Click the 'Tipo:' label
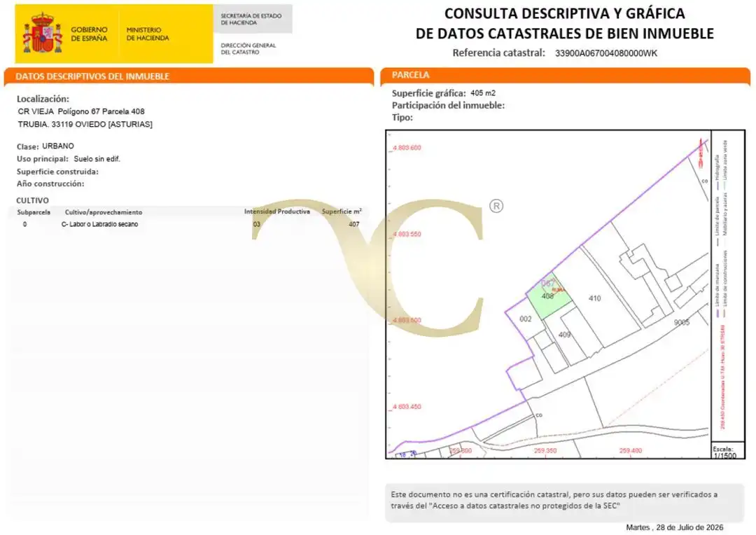The image size is (756, 535). pos(402,118)
